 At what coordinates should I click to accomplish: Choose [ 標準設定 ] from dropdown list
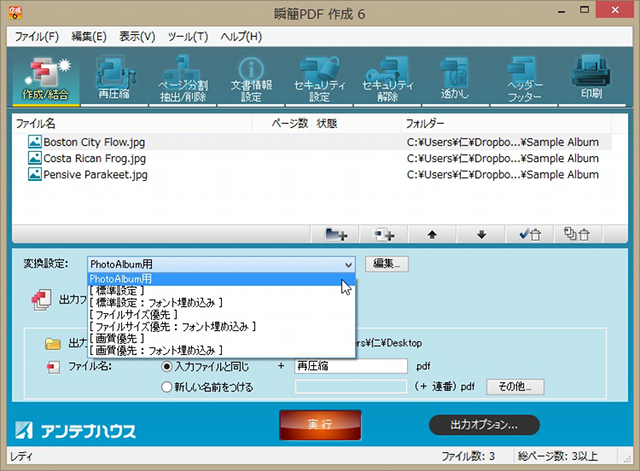click(x=222, y=291)
